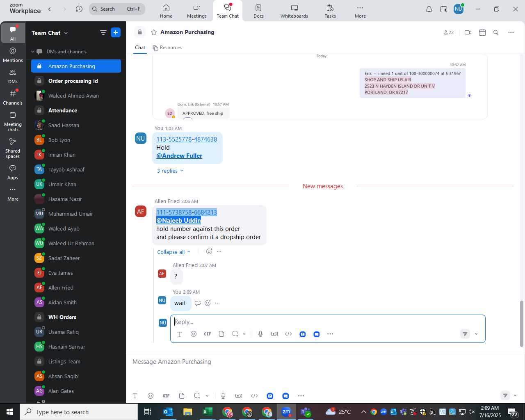Viewport: 525px width, 420px height.
Task: Click the history clock icon
Action: (x=79, y=9)
